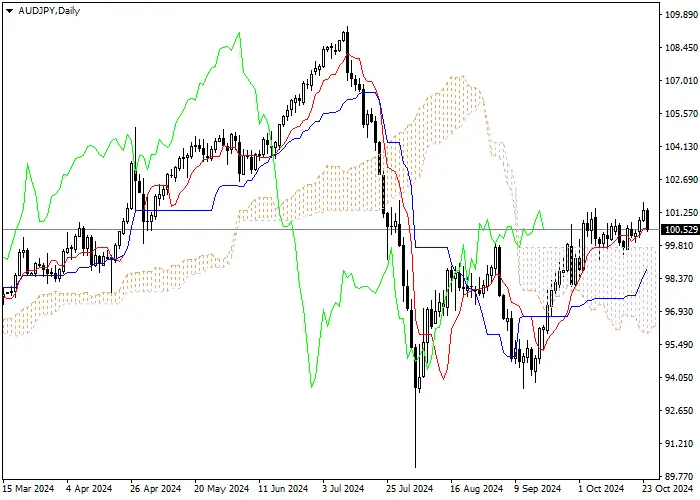Screen dimensions: 700x500
Task: Select price axis label 102.690
Action: point(681,180)
